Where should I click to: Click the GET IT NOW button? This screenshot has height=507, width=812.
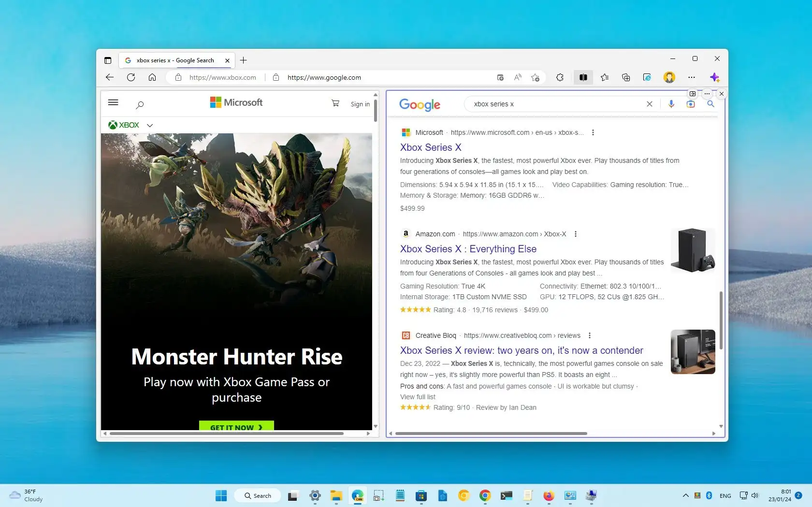(236, 427)
